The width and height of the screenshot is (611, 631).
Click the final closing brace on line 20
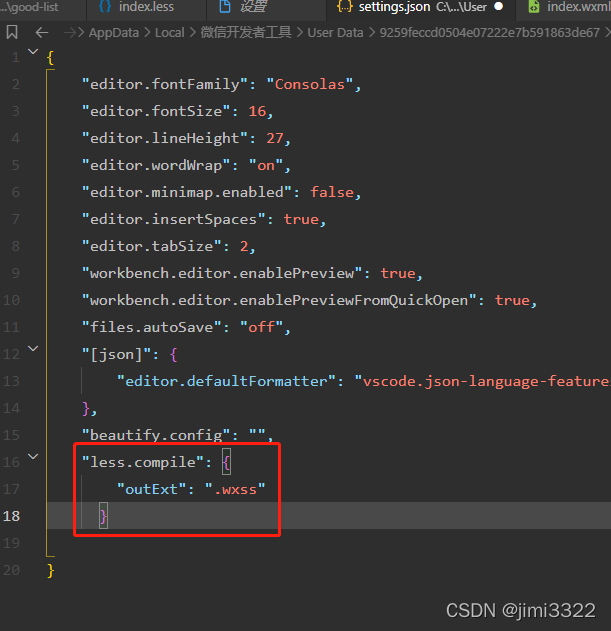point(50,571)
